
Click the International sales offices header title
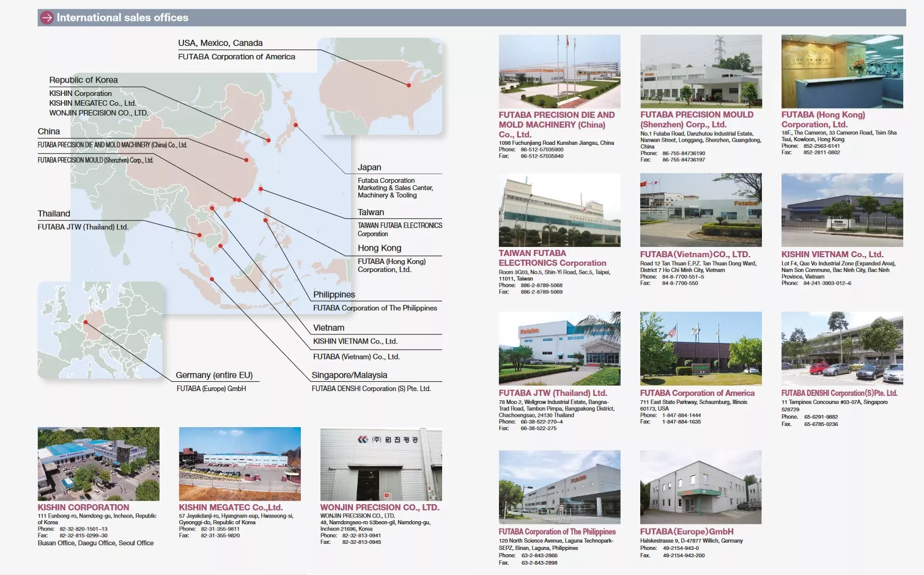(122, 18)
